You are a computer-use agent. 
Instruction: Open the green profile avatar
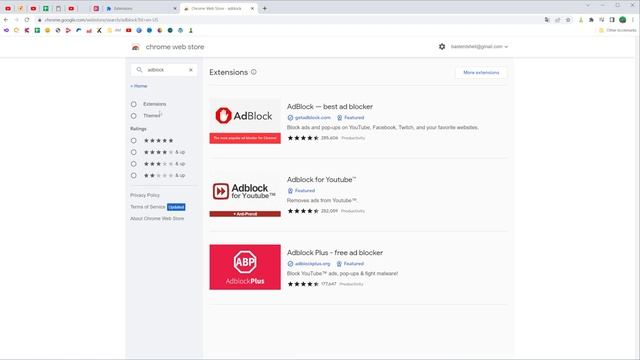pyautogui.click(x=622, y=20)
